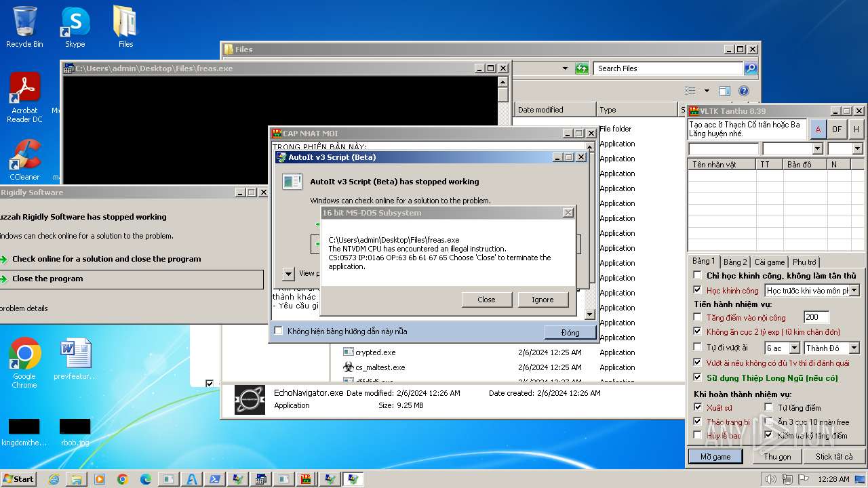Open help in Files window toolbar
Viewport: 868px width, 488px height.
coord(744,91)
